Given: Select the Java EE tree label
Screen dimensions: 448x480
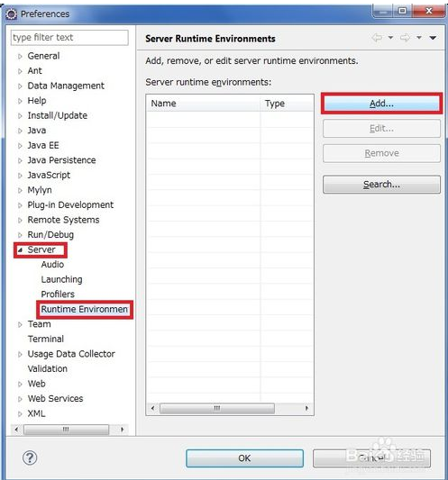Looking at the screenshot, I should [x=43, y=145].
